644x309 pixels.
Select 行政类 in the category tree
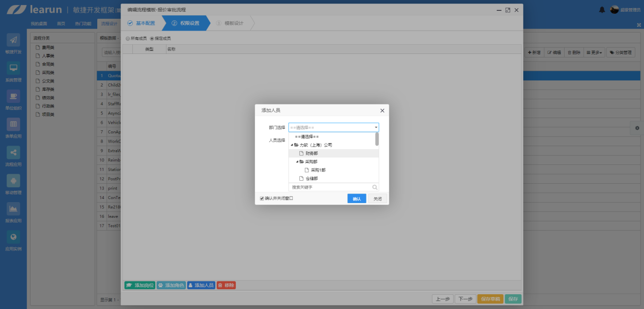pyautogui.click(x=48, y=106)
